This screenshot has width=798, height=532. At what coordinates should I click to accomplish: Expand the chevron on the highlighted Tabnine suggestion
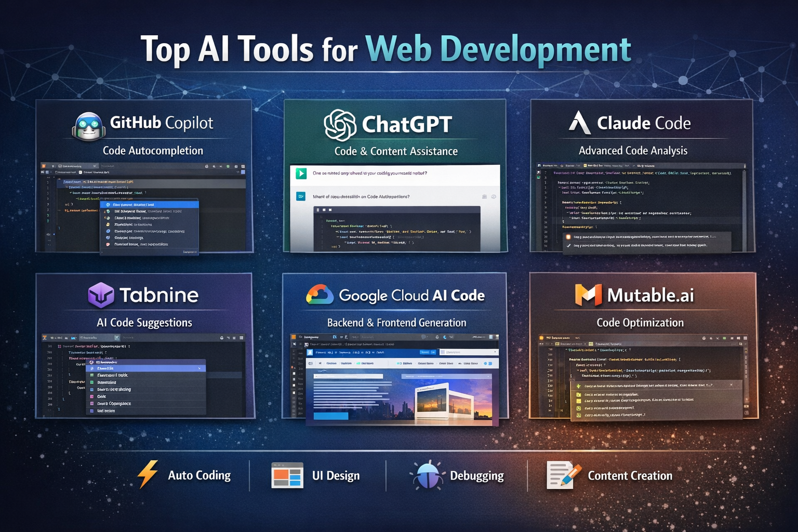pyautogui.click(x=199, y=368)
